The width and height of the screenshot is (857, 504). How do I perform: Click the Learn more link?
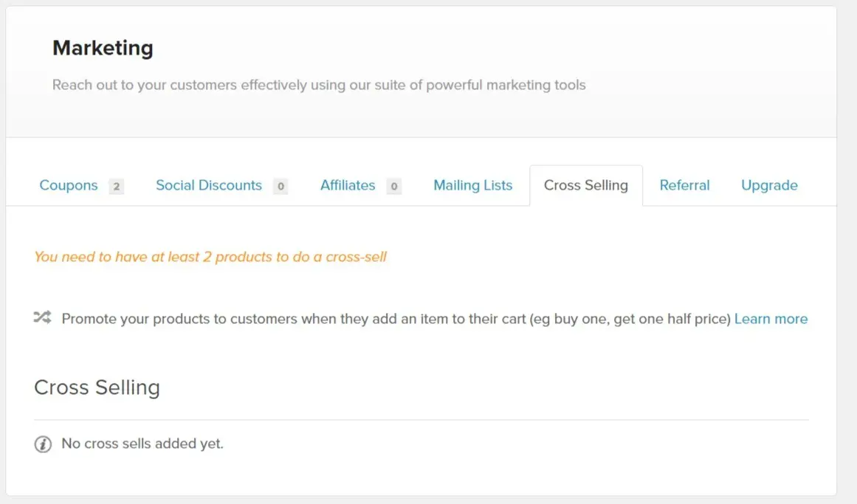771,319
